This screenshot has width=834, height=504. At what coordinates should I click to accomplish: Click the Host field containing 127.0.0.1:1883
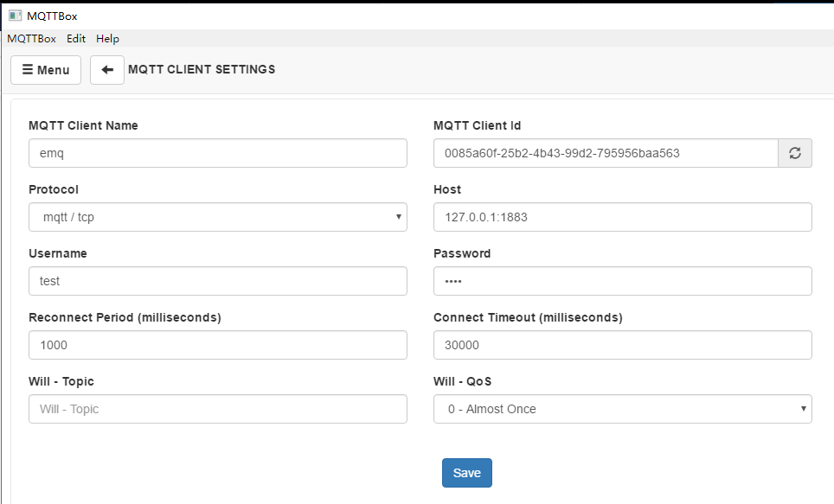click(x=622, y=216)
